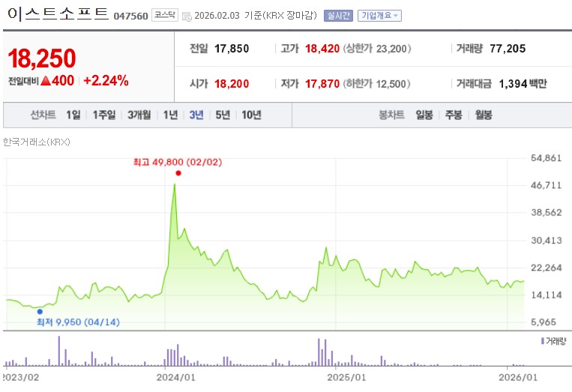Click the 저가 value 17,870

(322, 84)
